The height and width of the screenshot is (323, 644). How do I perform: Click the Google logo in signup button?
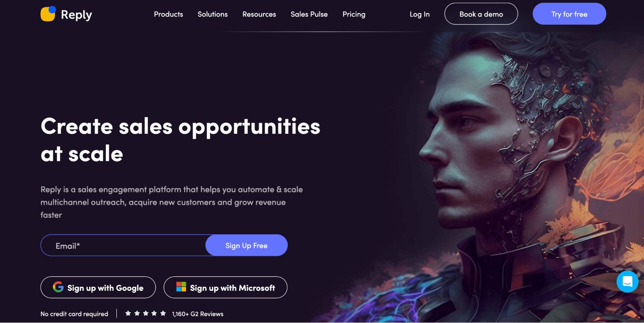(x=58, y=287)
